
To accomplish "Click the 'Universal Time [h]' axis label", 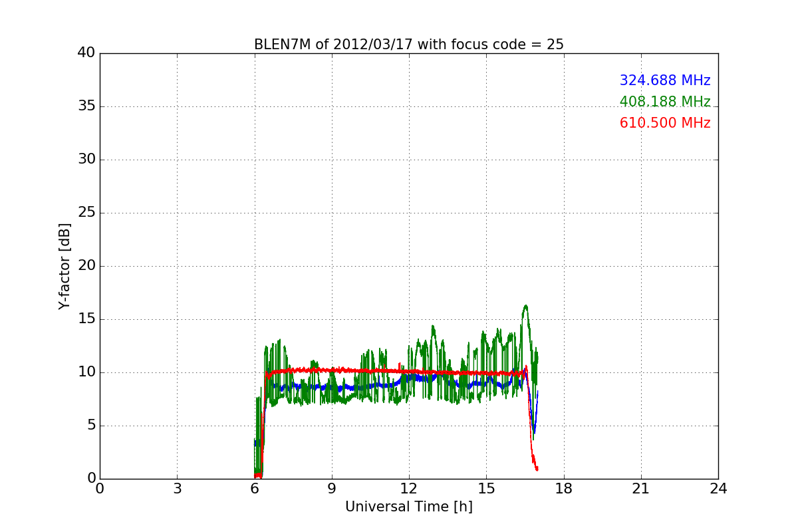I will pos(409,507).
